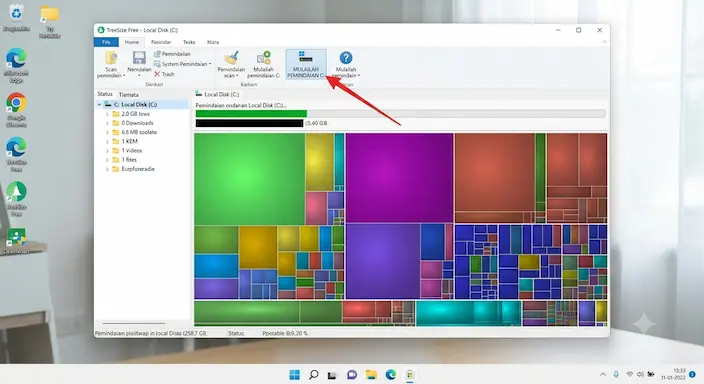
Task: Click the Wi-Fi tray icon
Action: [x=629, y=374]
